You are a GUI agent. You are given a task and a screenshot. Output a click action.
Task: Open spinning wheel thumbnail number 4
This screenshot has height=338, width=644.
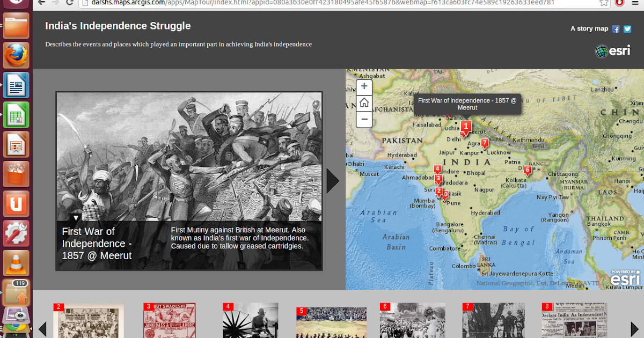(x=250, y=320)
